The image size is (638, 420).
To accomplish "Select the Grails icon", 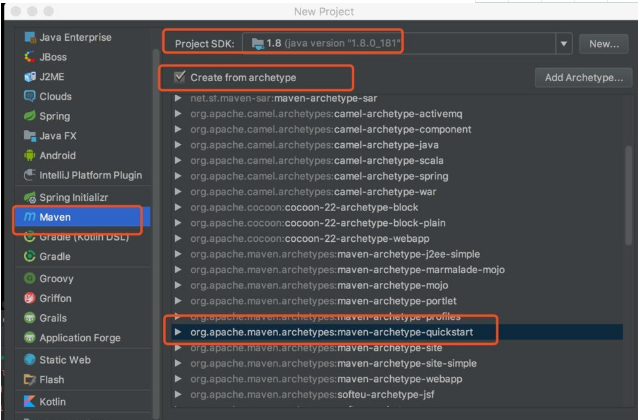I will coord(30,318).
